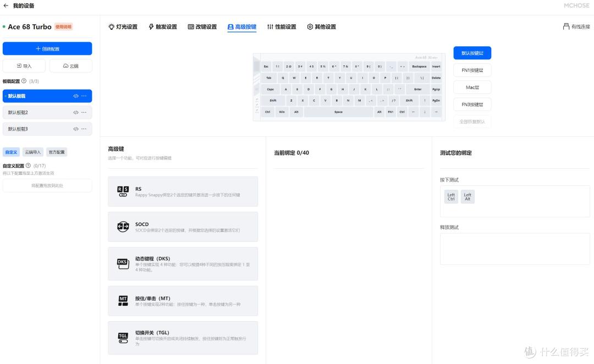Open the more menu on 默认板载
Image resolution: width=594 pixels, height=364 pixels.
pos(84,96)
